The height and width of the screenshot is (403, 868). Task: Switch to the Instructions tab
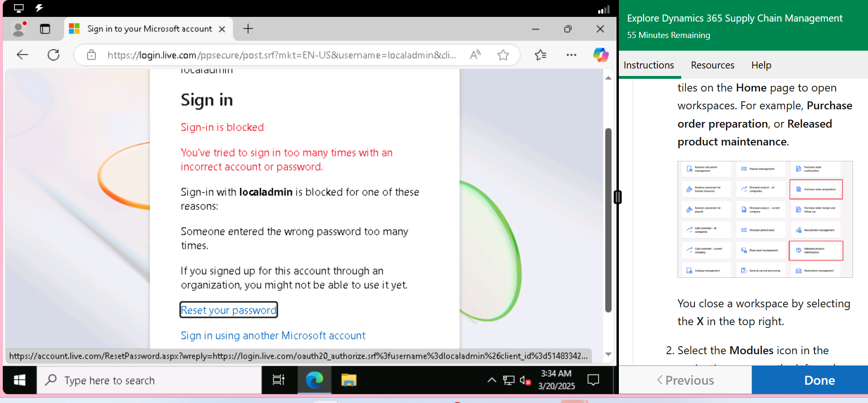point(649,65)
